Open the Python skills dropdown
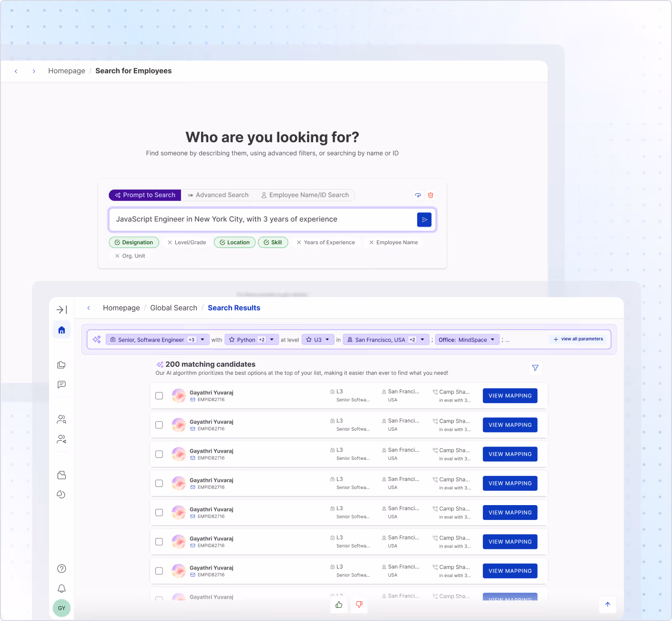672x621 pixels. point(272,339)
